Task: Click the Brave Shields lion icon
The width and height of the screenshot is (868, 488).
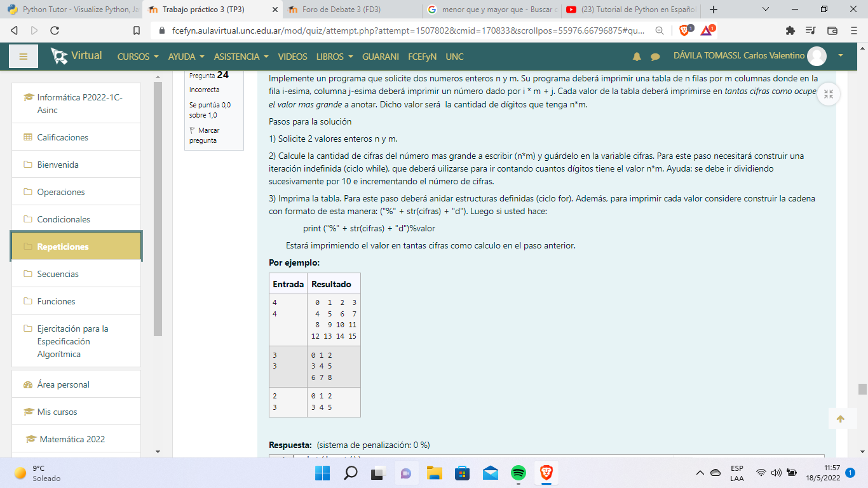Action: (686, 30)
